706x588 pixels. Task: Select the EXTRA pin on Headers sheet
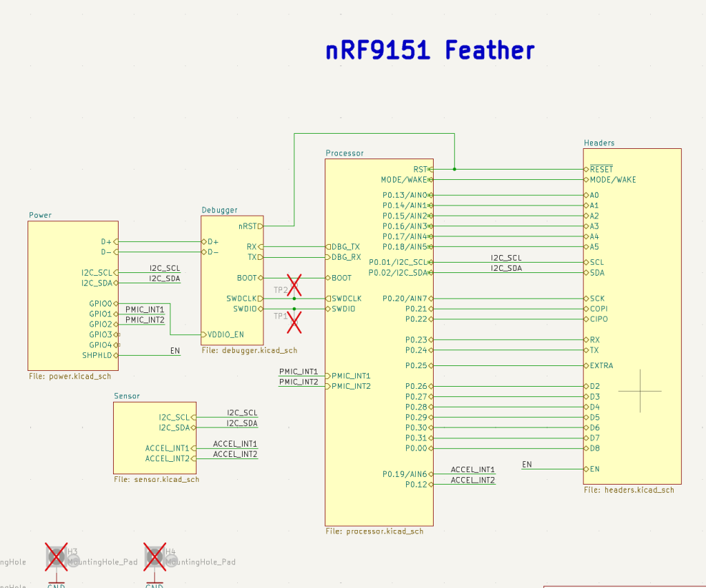(x=599, y=365)
